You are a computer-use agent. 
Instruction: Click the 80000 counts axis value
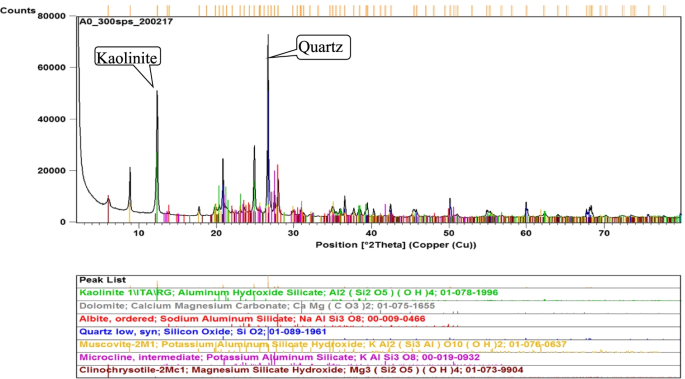pos(53,16)
